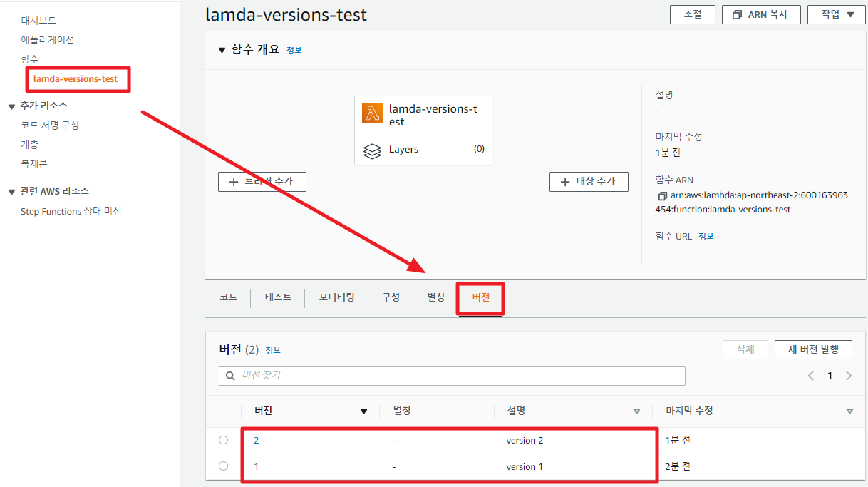Switch to the 별칭 tab
This screenshot has height=487, width=868.
(435, 297)
